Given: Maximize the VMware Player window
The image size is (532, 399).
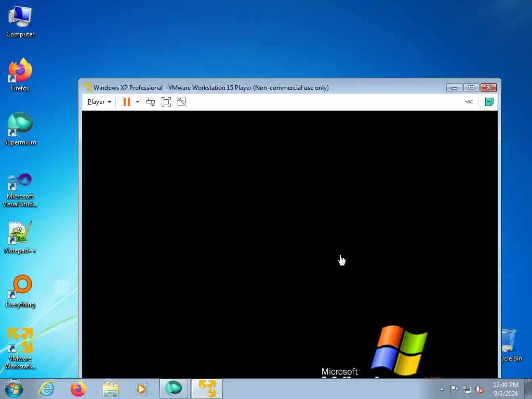Looking at the screenshot, I should (471, 87).
